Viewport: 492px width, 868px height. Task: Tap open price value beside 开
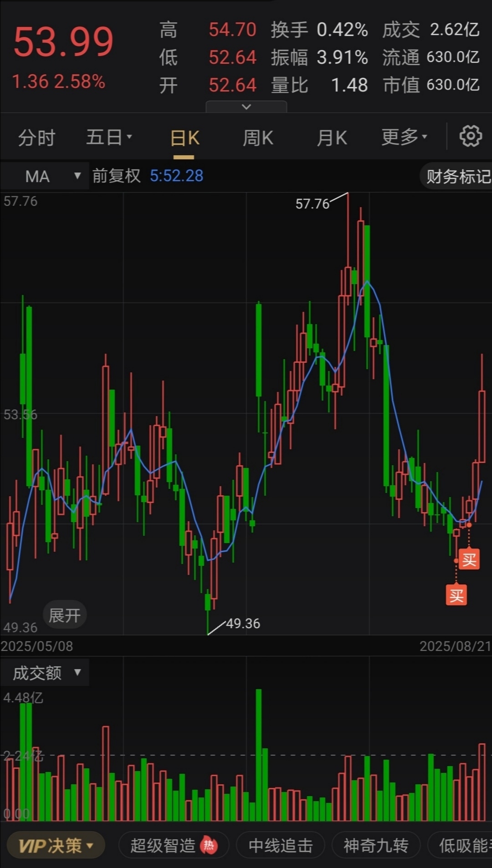(232, 85)
